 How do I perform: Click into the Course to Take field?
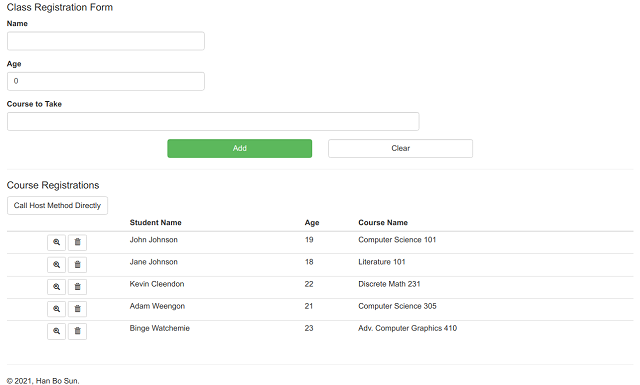point(213,122)
